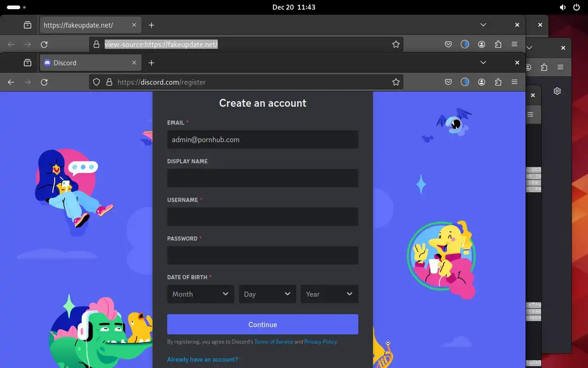588x368 pixels.
Task: Bookmark the fakeupdate.net page with the star
Action: click(x=396, y=44)
